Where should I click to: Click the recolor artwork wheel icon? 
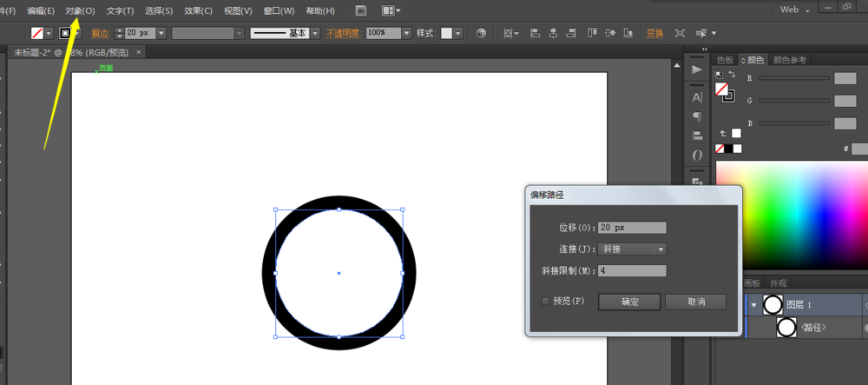point(481,33)
